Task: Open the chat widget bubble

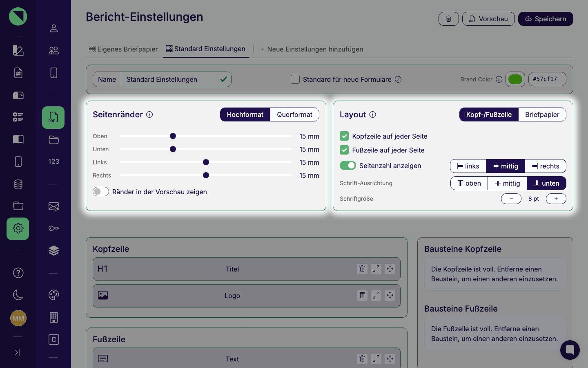Action: coord(570,350)
